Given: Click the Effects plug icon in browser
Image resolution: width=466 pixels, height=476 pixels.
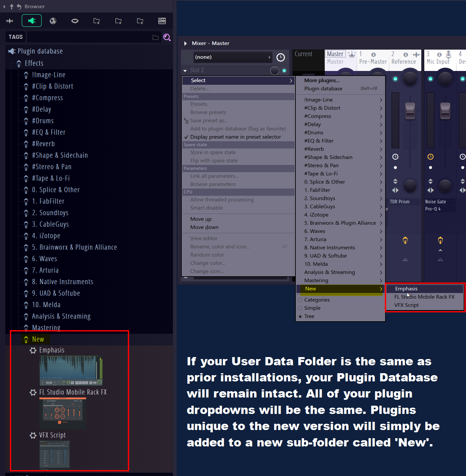Looking at the screenshot, I should 19,63.
